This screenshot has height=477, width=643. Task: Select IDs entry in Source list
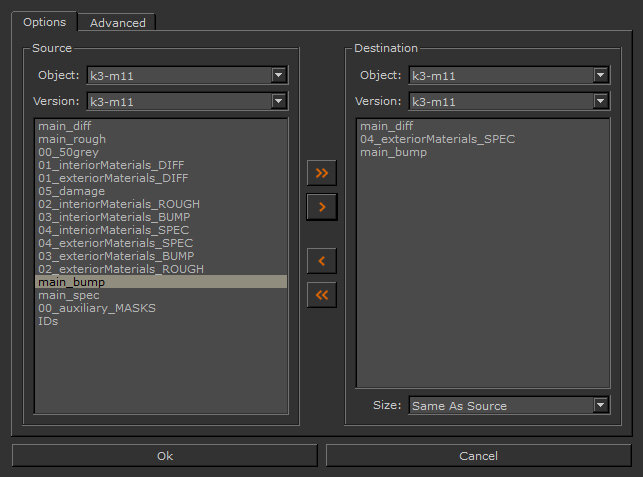(x=48, y=321)
